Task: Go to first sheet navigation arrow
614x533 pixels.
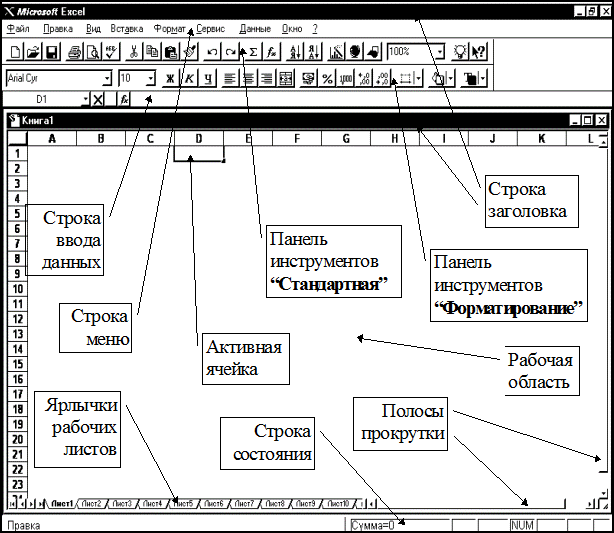Action: pos(13,504)
